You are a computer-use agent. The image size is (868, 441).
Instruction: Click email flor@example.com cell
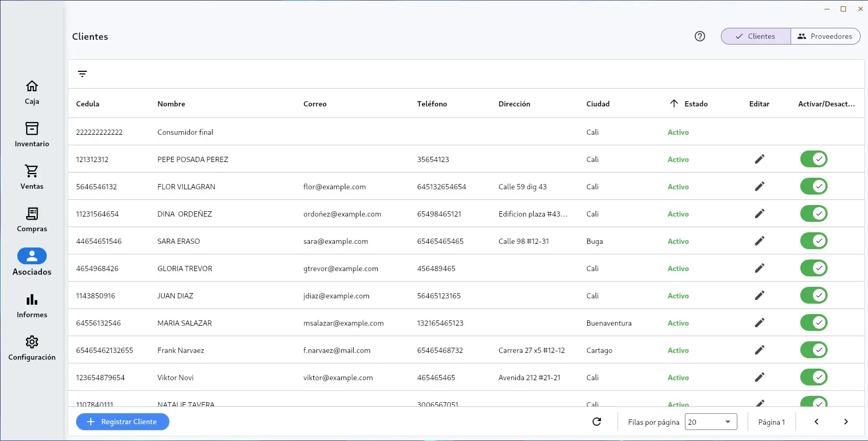334,187
